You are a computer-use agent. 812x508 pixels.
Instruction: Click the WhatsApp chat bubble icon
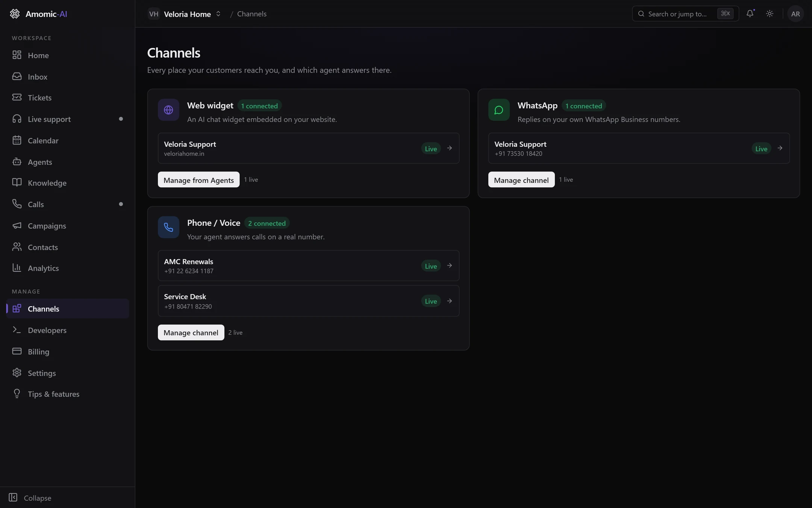(x=499, y=110)
